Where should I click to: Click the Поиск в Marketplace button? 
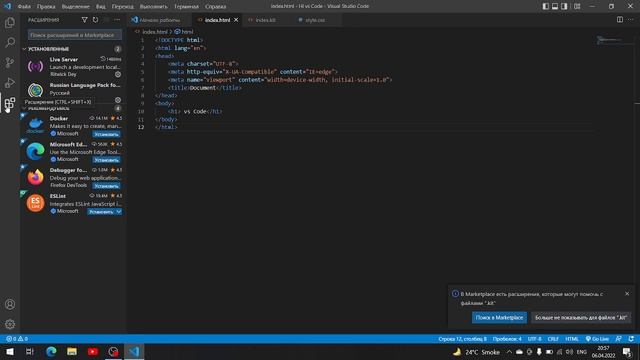click(x=499, y=318)
